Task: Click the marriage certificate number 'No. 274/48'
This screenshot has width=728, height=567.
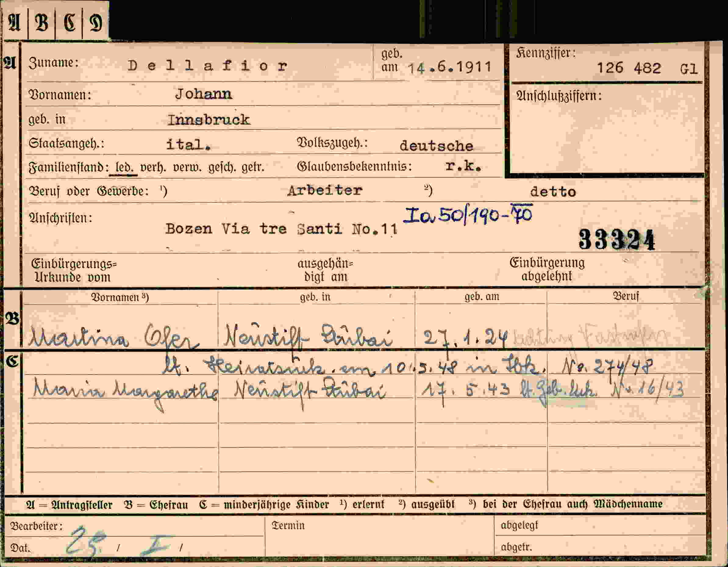Action: 607,367
